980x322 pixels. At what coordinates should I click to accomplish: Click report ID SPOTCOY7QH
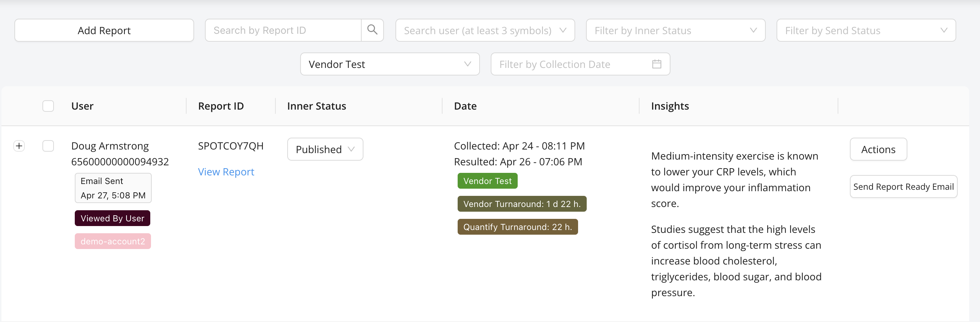[230, 146]
